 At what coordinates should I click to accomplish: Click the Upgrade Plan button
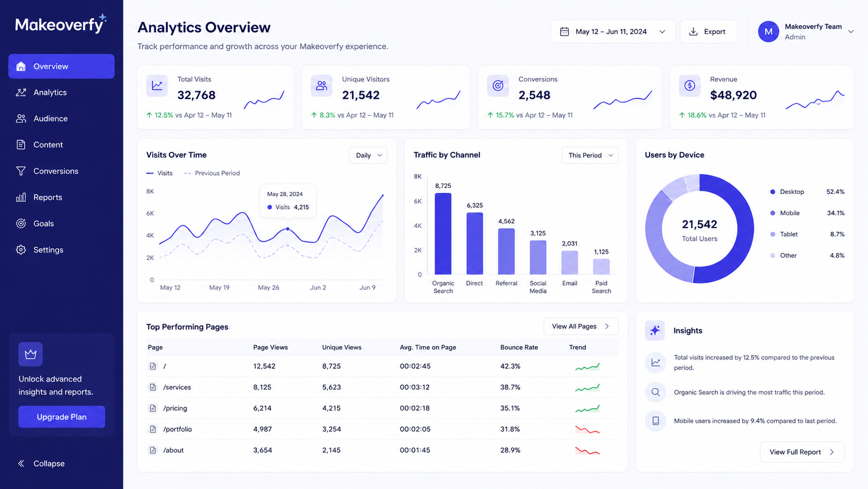62,417
